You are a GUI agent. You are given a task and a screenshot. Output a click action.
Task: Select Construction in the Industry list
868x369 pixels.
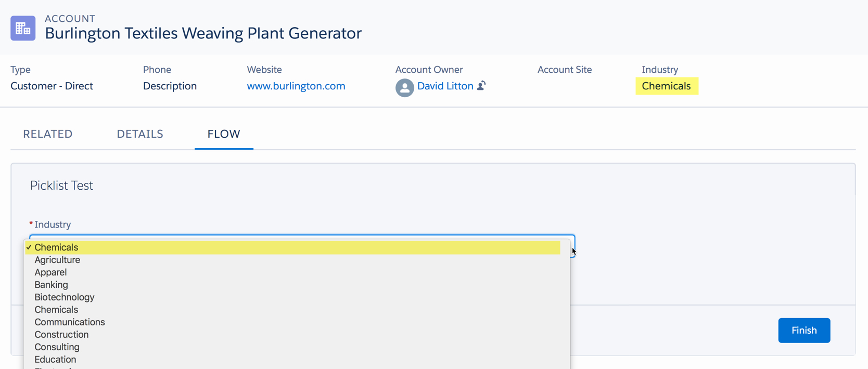[x=61, y=335]
